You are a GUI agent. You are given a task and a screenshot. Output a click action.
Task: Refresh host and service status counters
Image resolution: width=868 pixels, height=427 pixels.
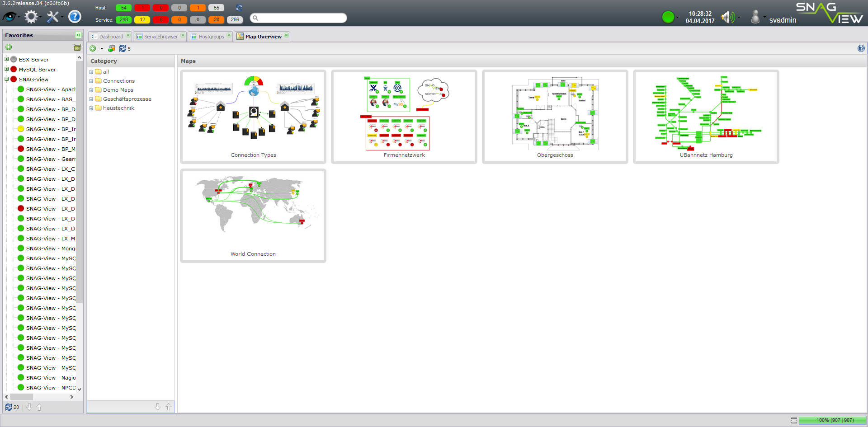[x=239, y=8]
